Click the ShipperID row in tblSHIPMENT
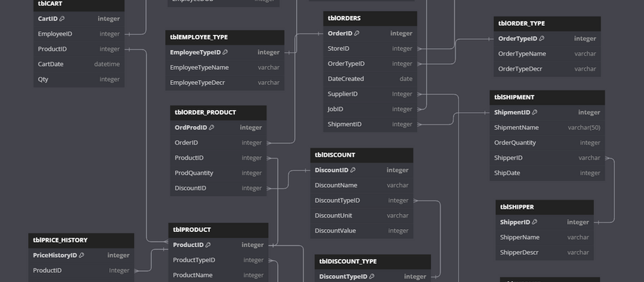Screen dimensions: 644x282 [547, 158]
